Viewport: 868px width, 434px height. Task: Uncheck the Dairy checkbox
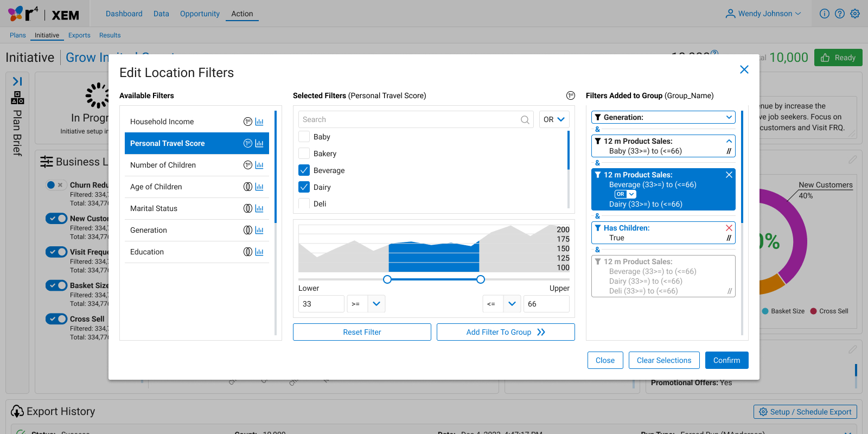[x=304, y=187]
